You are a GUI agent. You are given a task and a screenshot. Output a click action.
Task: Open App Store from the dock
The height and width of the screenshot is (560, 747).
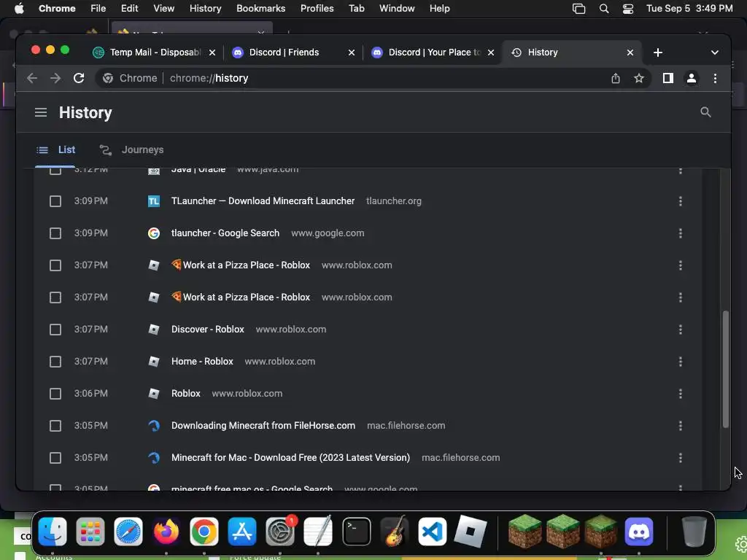242,532
